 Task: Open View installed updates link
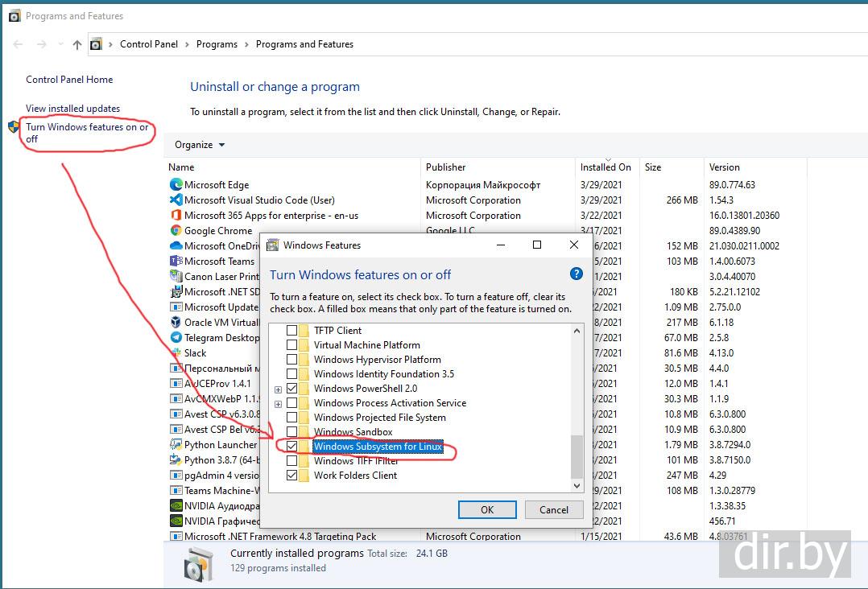pos(72,109)
